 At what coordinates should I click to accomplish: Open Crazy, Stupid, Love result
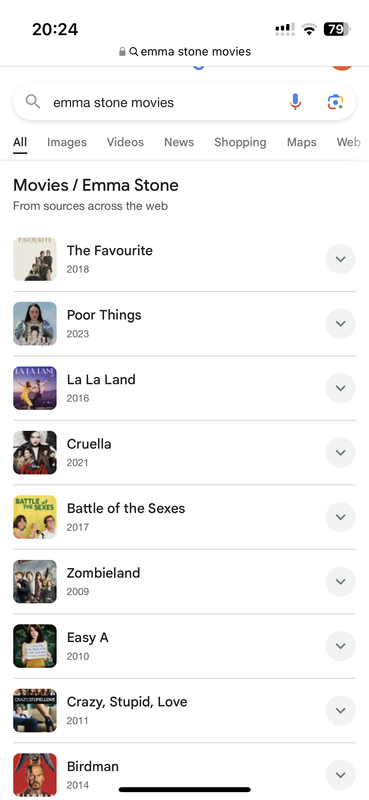(x=127, y=702)
